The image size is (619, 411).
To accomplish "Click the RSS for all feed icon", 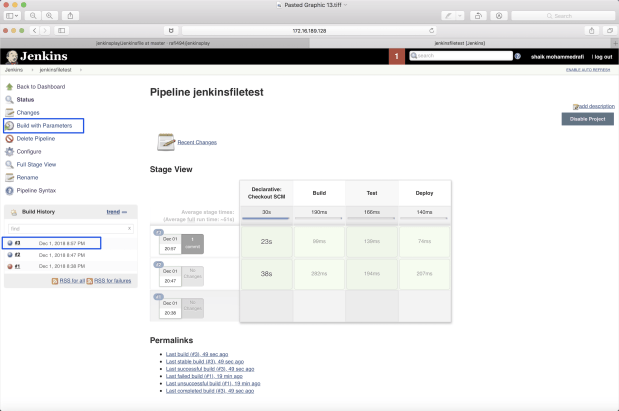I will tap(55, 281).
